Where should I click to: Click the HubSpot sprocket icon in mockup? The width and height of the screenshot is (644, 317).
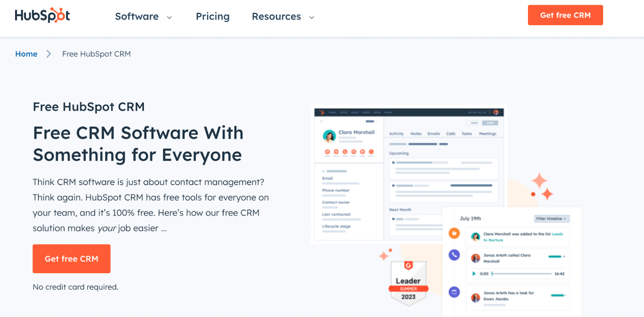click(322, 112)
